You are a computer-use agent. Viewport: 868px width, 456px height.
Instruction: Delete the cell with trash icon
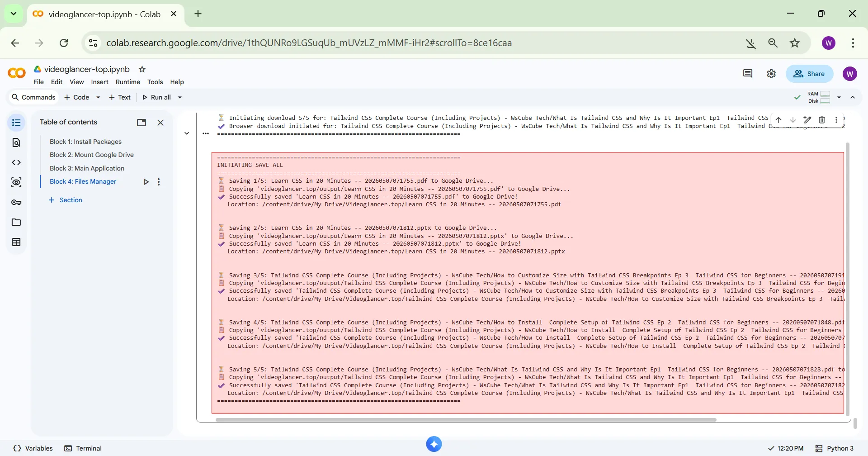pos(822,120)
